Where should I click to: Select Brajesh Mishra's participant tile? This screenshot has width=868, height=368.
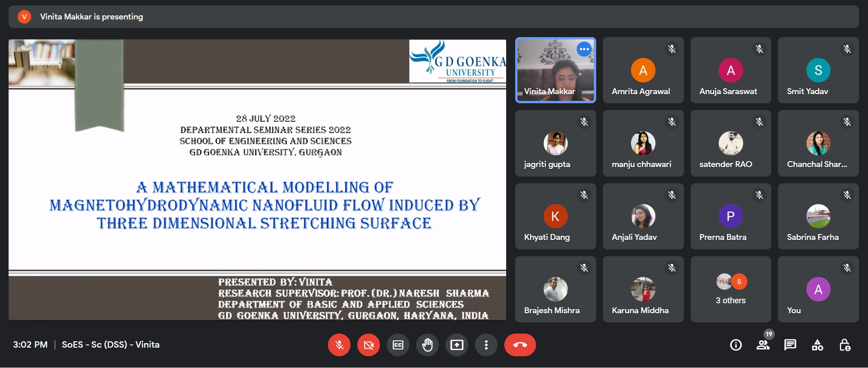point(555,289)
